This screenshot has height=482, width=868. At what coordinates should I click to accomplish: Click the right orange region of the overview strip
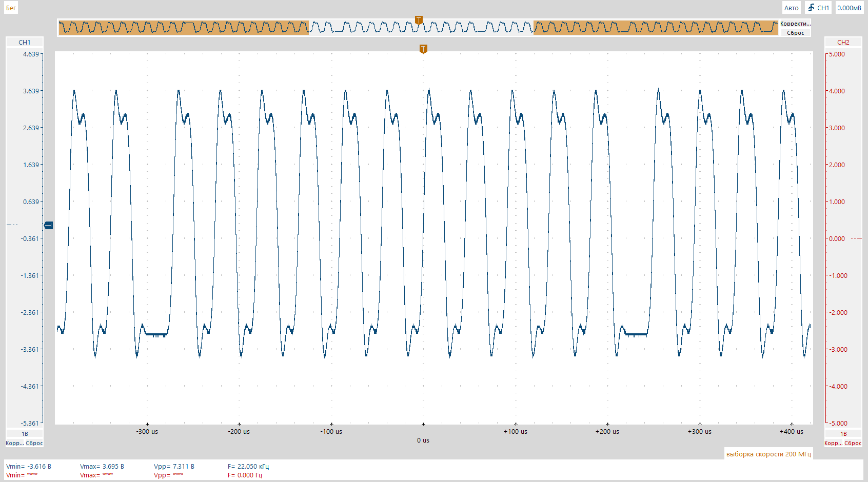(x=656, y=27)
